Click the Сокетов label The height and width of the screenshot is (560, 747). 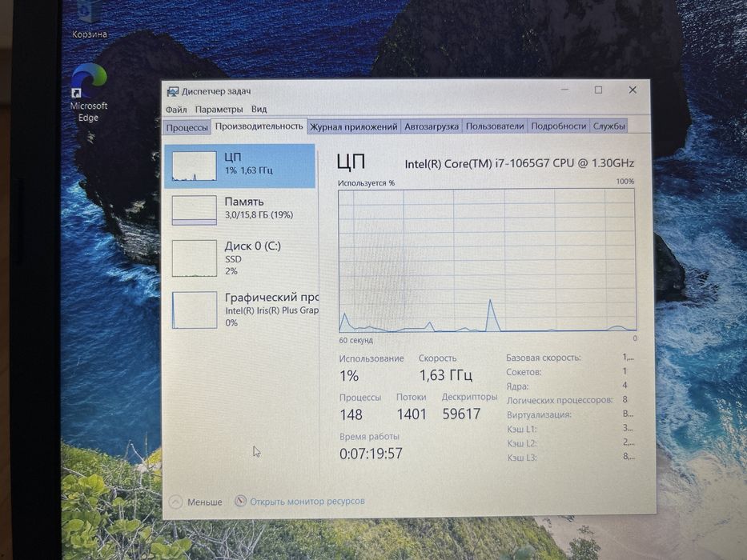click(524, 372)
